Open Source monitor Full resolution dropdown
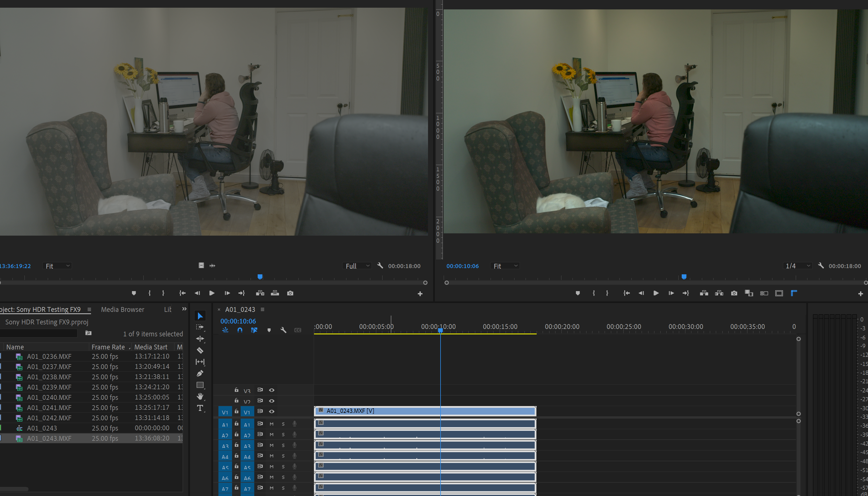Screen dimensions: 868x496 (x=357, y=266)
